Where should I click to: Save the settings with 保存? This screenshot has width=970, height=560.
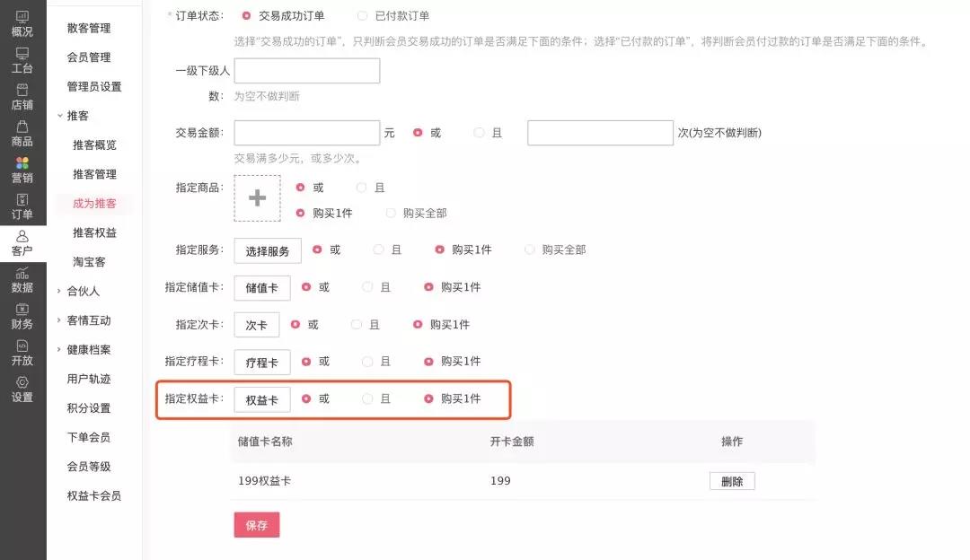pos(257,525)
